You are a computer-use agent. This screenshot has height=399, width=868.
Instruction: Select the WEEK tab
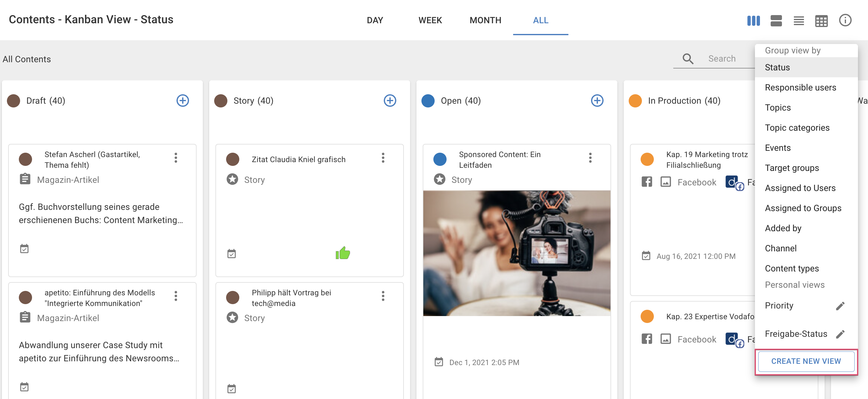click(x=430, y=20)
